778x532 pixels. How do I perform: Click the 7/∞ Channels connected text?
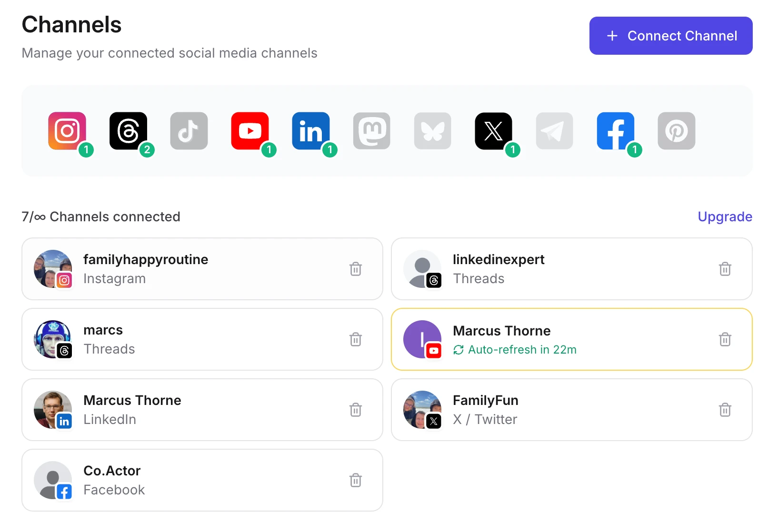coord(101,217)
